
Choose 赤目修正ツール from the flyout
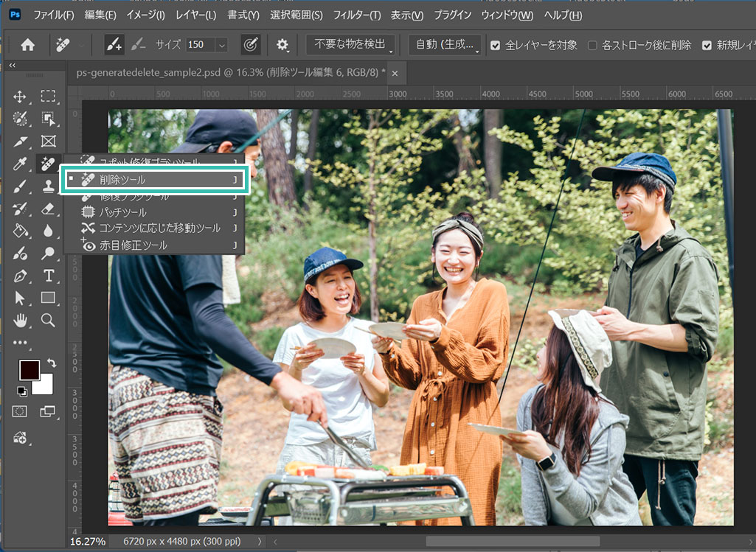[x=155, y=245]
